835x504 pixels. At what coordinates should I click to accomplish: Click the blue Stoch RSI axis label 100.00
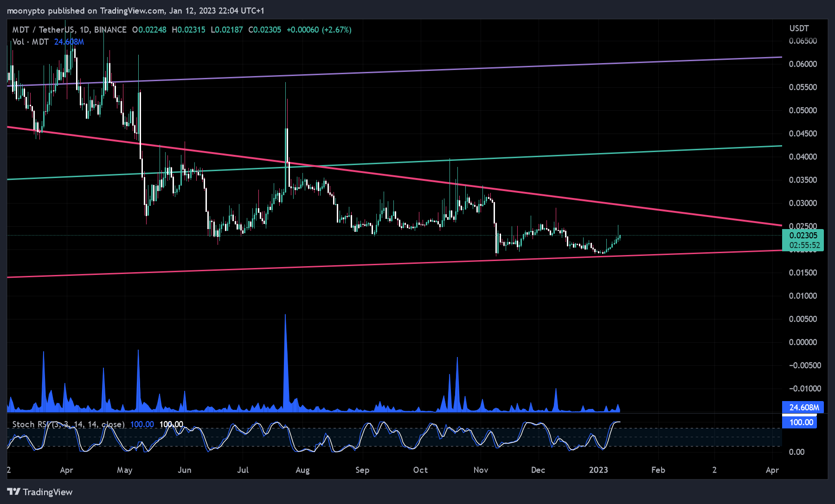pyautogui.click(x=800, y=422)
